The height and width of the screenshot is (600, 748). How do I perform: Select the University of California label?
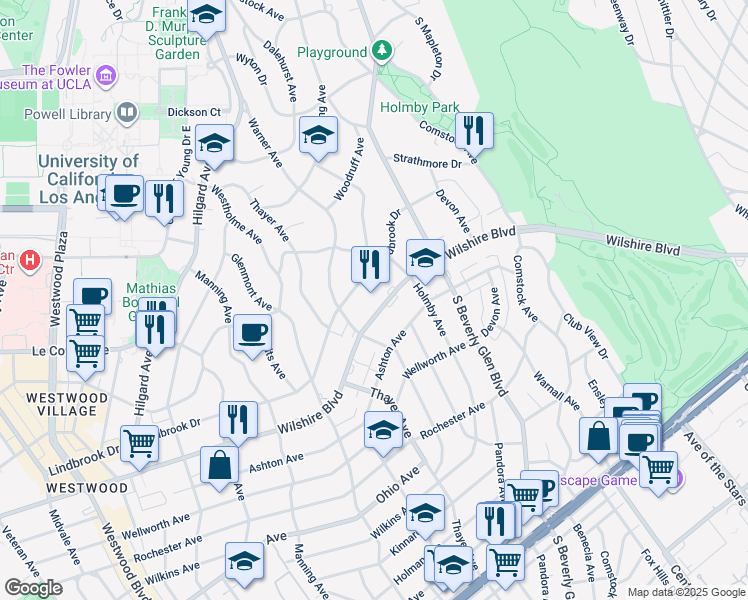[x=88, y=179]
